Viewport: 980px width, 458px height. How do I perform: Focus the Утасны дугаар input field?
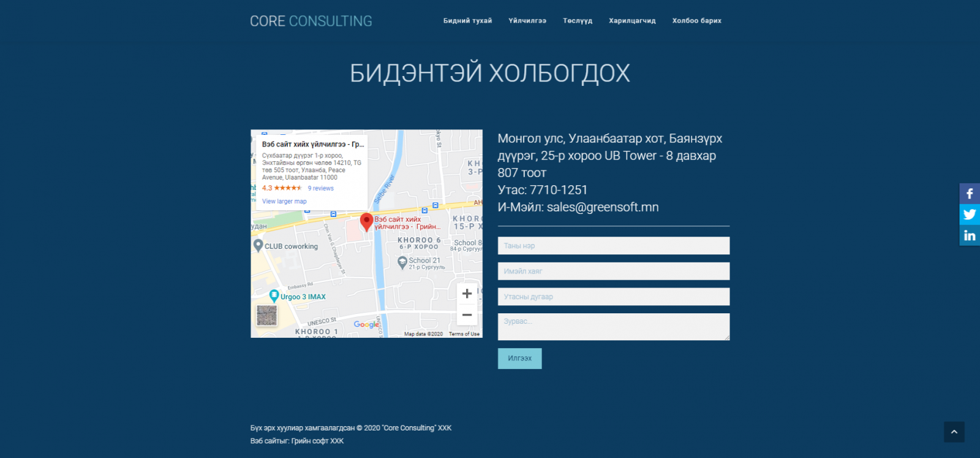[614, 297]
